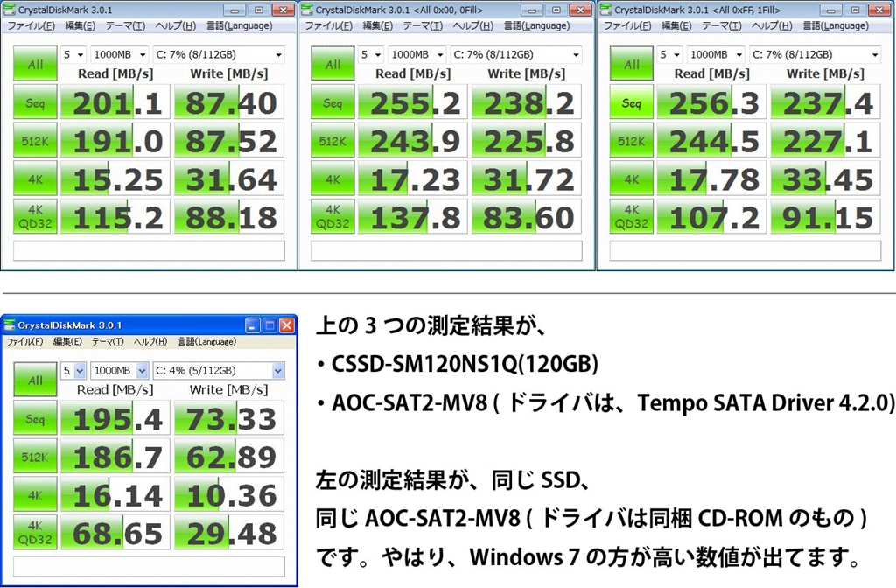Open ヘルプ(H) menu in 1Fill window
The image size is (896, 588).
pos(772,25)
